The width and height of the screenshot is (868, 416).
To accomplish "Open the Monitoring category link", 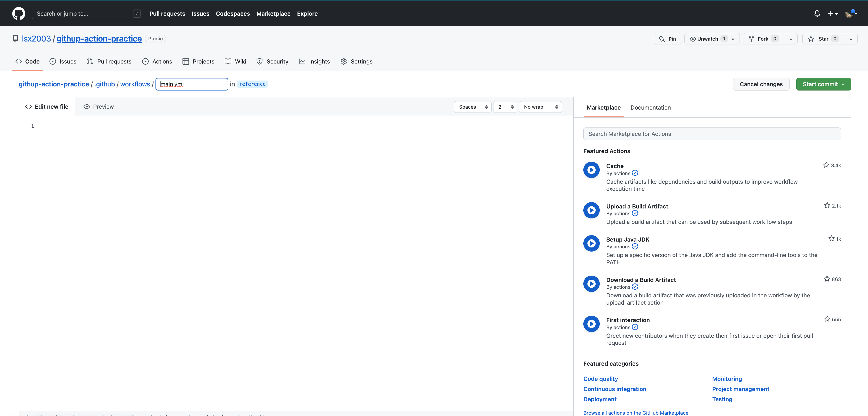I will 727,379.
